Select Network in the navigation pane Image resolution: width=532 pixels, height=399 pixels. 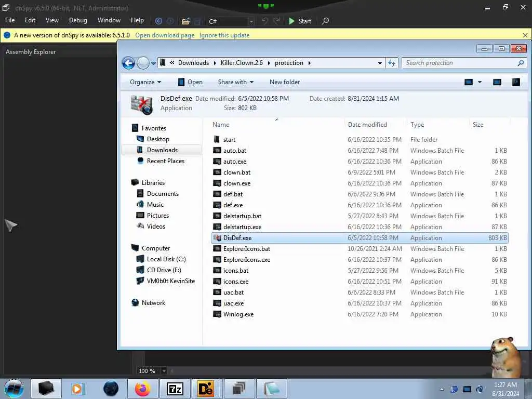[x=153, y=303]
